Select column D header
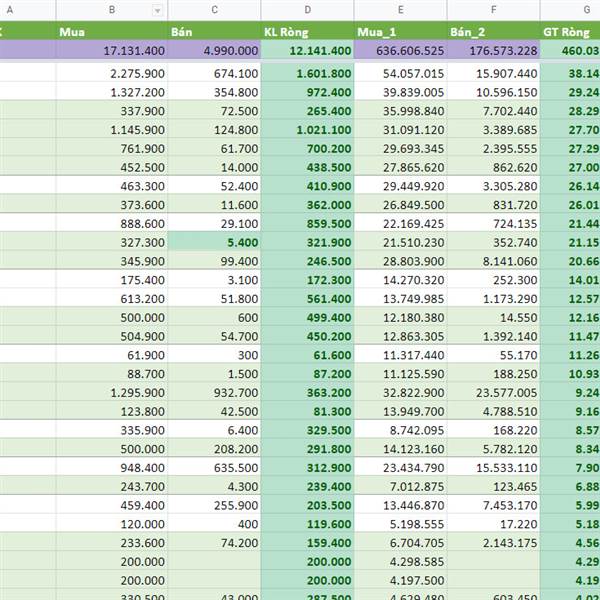600x600 pixels. click(308, 10)
